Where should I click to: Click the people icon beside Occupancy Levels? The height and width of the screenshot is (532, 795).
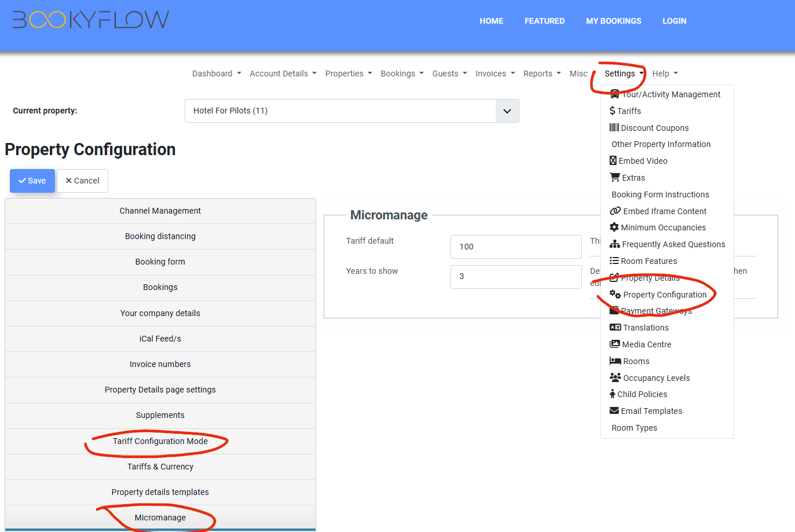click(615, 378)
